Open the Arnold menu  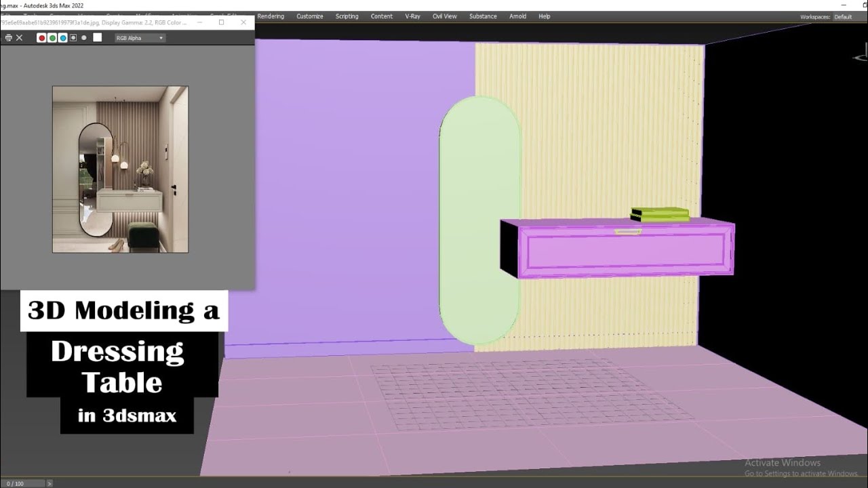518,16
